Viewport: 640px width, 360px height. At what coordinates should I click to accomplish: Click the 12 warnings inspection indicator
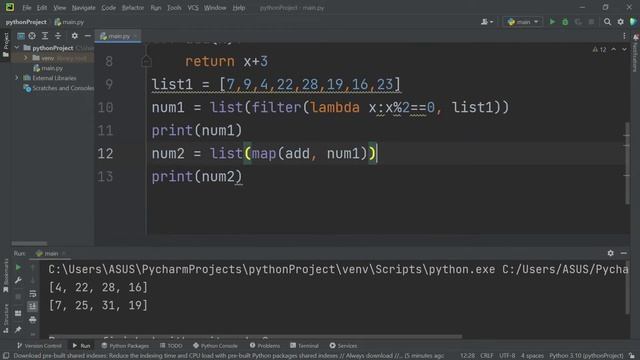pyautogui.click(x=600, y=49)
